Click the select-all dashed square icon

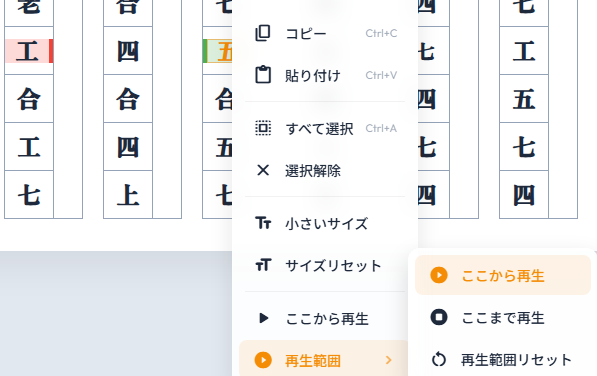click(x=263, y=128)
